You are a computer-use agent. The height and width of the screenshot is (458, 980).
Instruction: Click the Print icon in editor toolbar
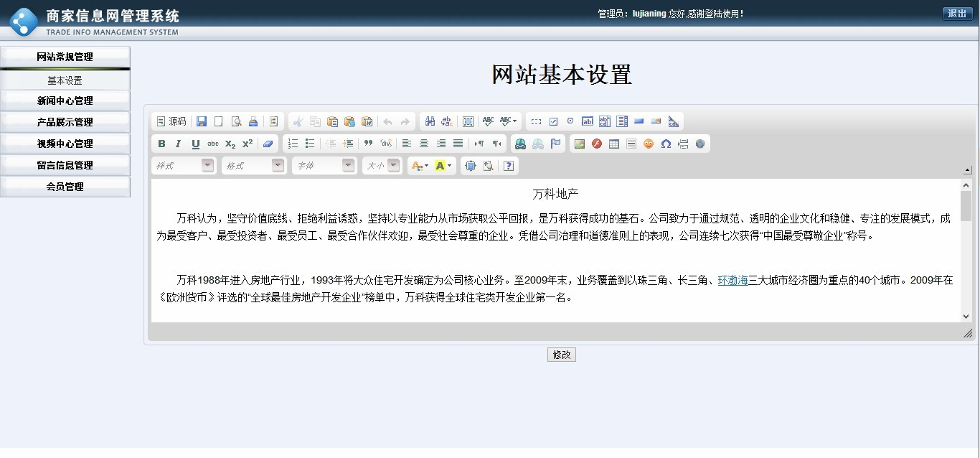point(253,121)
